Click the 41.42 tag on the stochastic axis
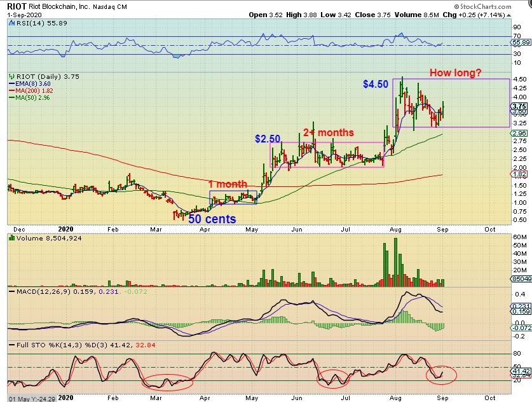Image resolution: width=532 pixels, height=402 pixels. [x=521, y=371]
